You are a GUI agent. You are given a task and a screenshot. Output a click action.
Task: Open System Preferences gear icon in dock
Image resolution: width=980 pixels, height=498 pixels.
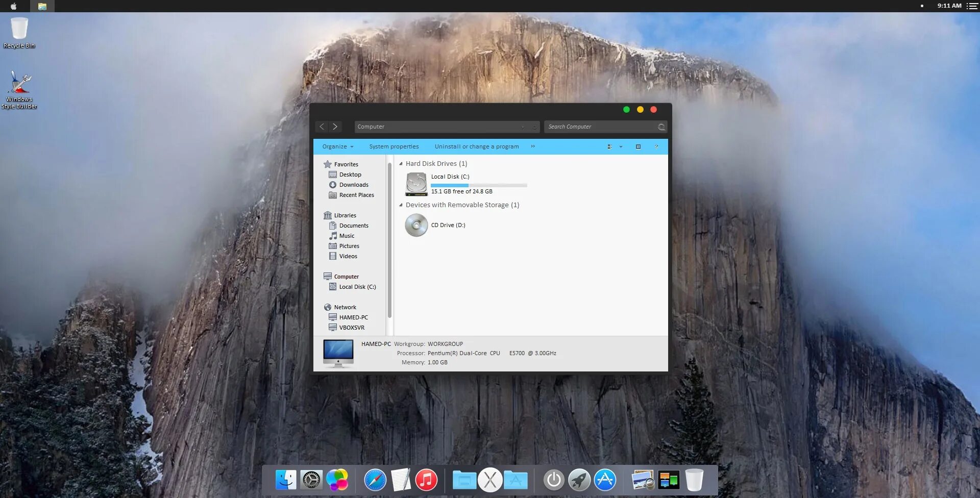point(311,480)
